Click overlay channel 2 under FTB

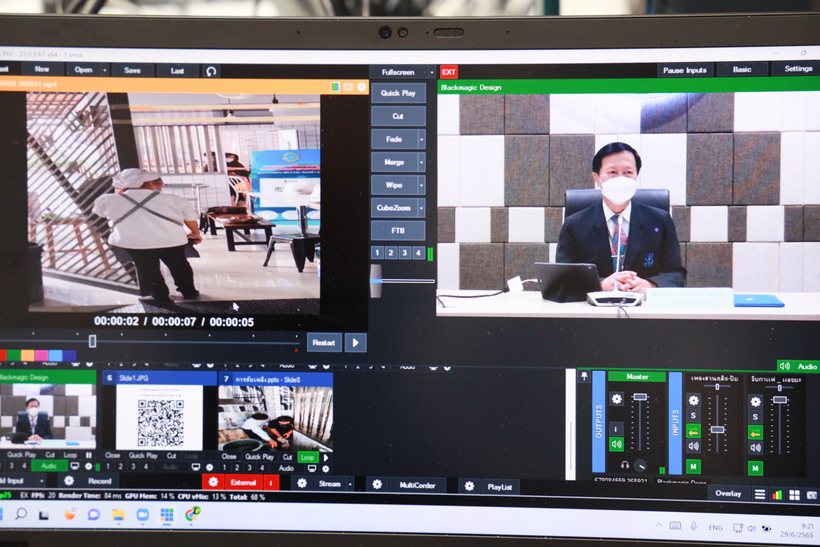(391, 253)
